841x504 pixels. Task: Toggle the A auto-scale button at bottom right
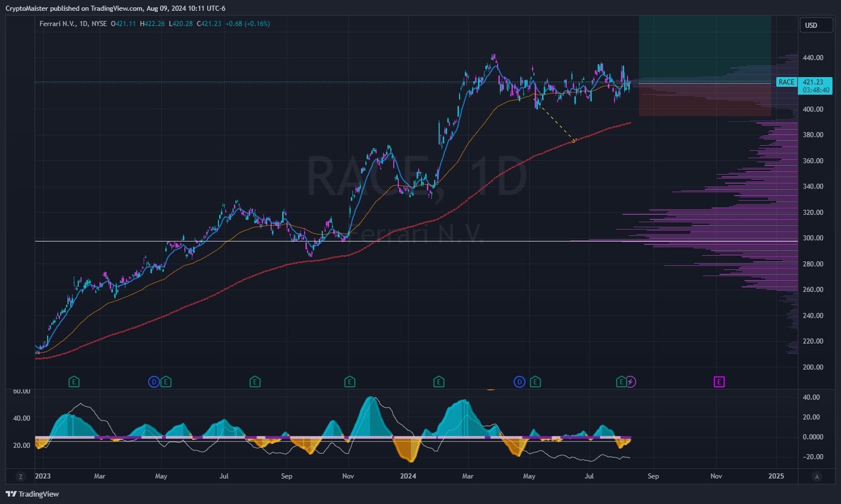(817, 477)
